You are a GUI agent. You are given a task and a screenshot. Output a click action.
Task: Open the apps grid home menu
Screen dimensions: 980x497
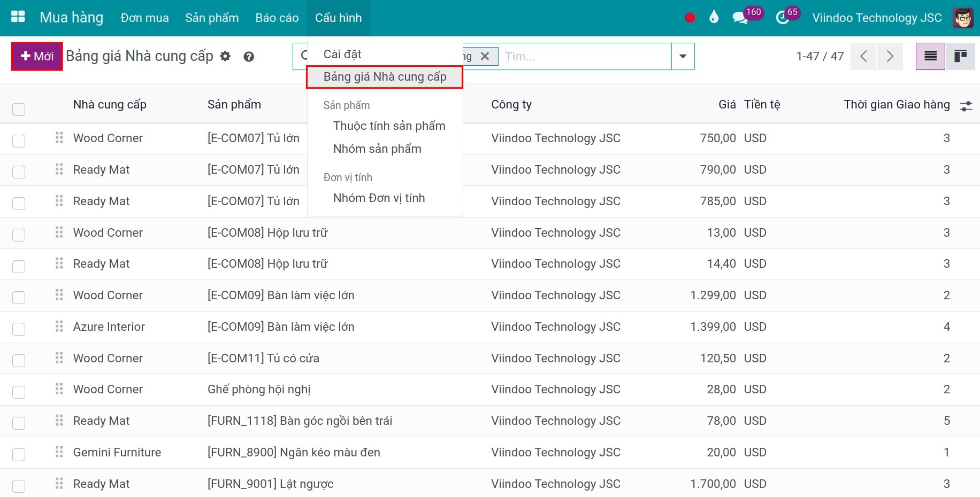pyautogui.click(x=18, y=17)
